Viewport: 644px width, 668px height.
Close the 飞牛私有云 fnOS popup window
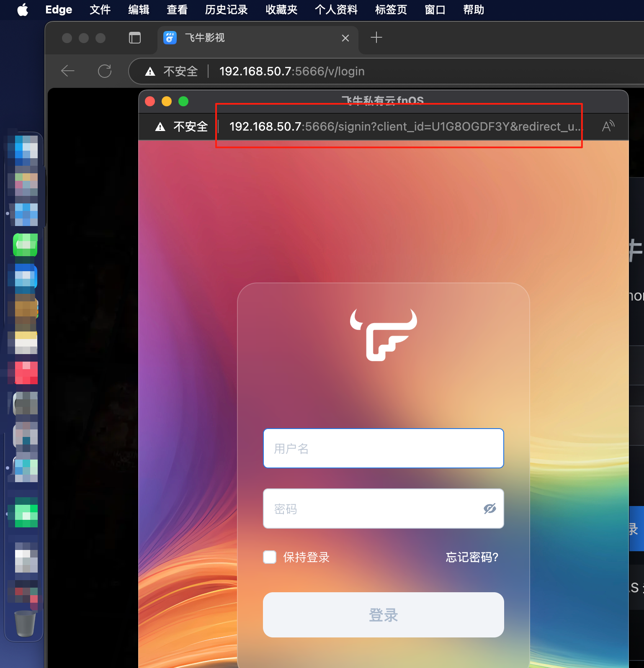point(150,101)
